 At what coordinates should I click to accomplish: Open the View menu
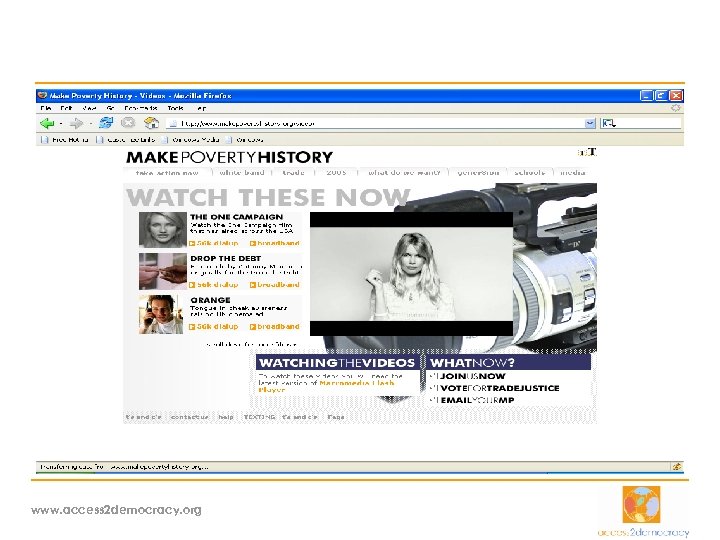pyautogui.click(x=89, y=108)
